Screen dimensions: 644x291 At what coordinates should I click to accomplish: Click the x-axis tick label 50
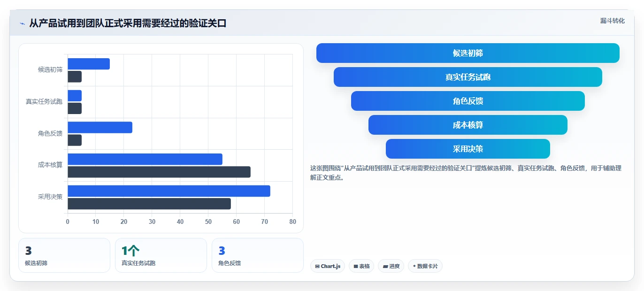point(208,222)
